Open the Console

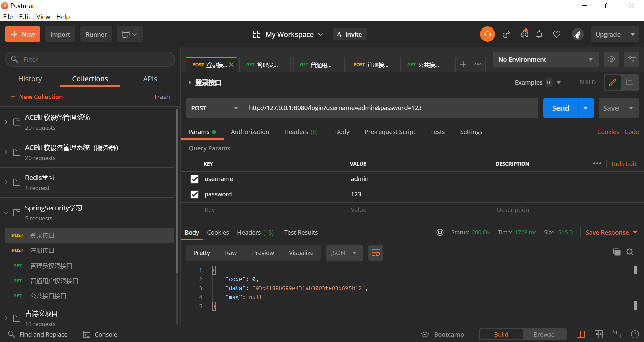[x=100, y=334]
